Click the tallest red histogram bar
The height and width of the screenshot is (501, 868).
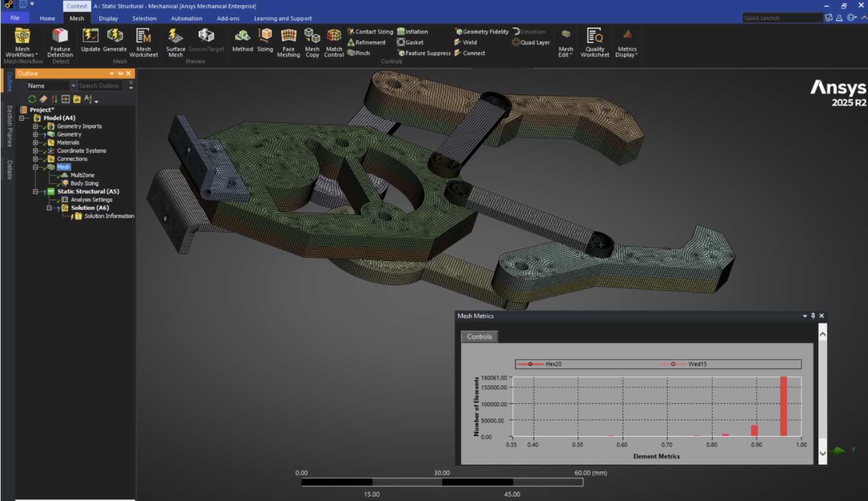784,406
